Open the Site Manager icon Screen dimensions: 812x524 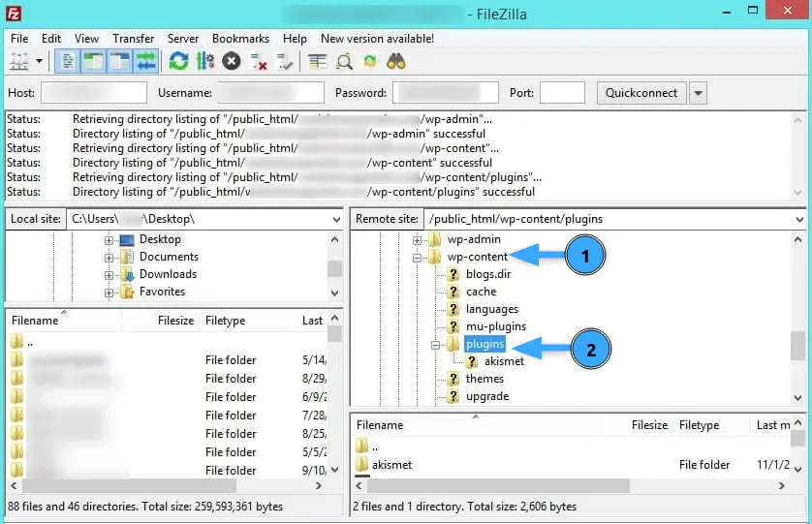click(x=19, y=62)
